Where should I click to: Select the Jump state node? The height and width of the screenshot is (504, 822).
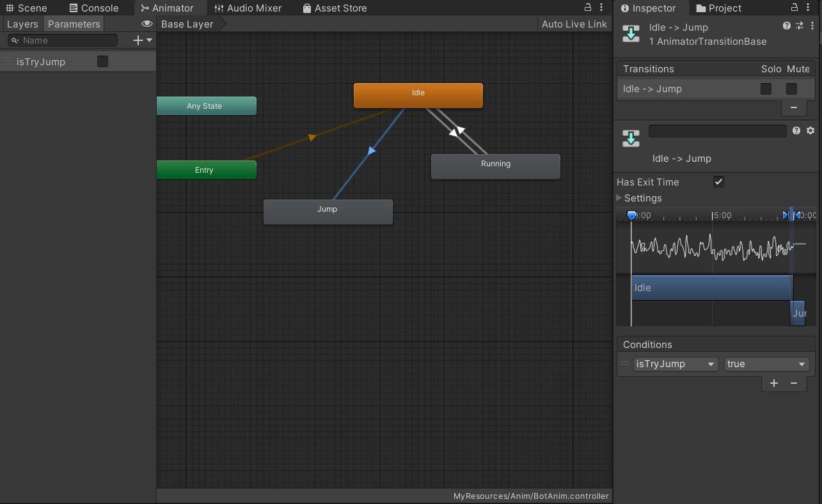[328, 212]
